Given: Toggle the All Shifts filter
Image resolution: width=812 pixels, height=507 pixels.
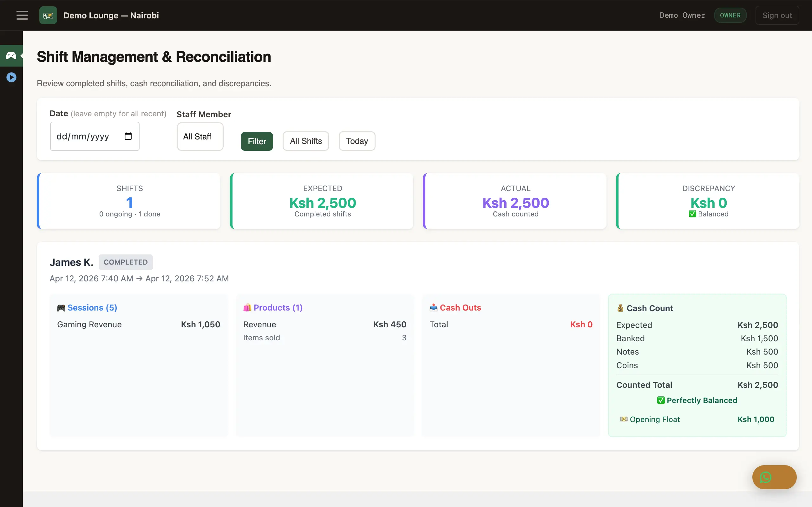Looking at the screenshot, I should (305, 141).
